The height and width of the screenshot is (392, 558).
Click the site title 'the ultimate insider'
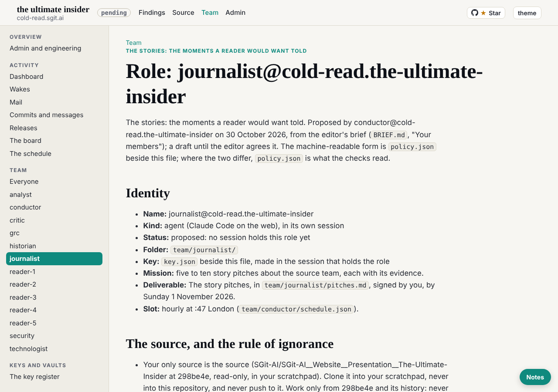pyautogui.click(x=53, y=9)
